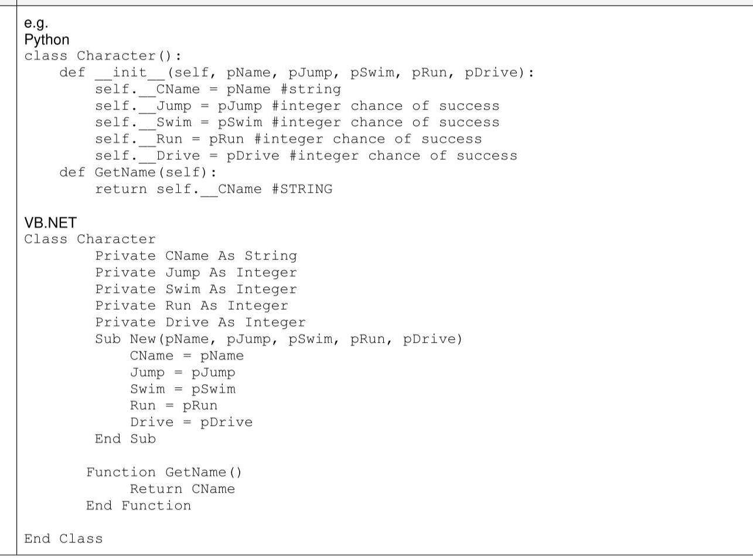
Task: Click the "def __init__" constructor line
Action: (x=296, y=73)
